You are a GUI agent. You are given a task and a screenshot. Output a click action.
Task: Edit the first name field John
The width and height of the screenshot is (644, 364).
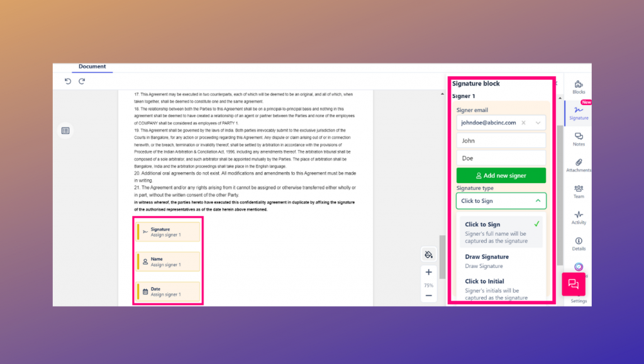point(501,140)
